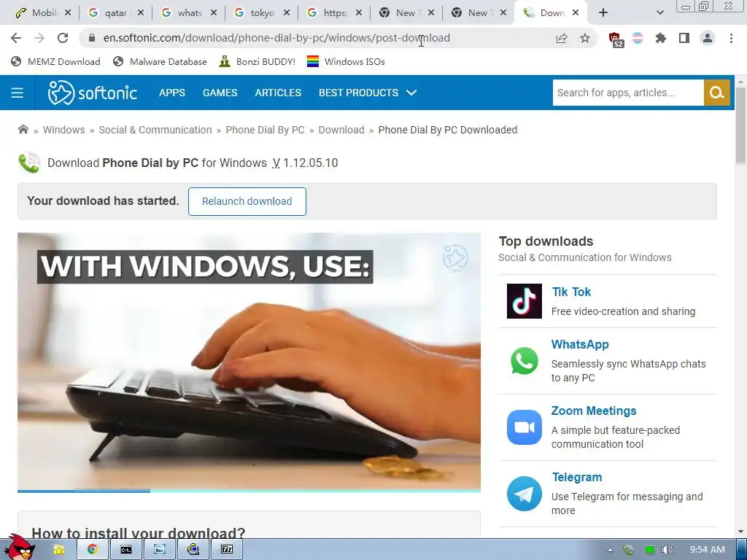Open the red shield extension showing 52
747x560 pixels.
click(x=616, y=39)
